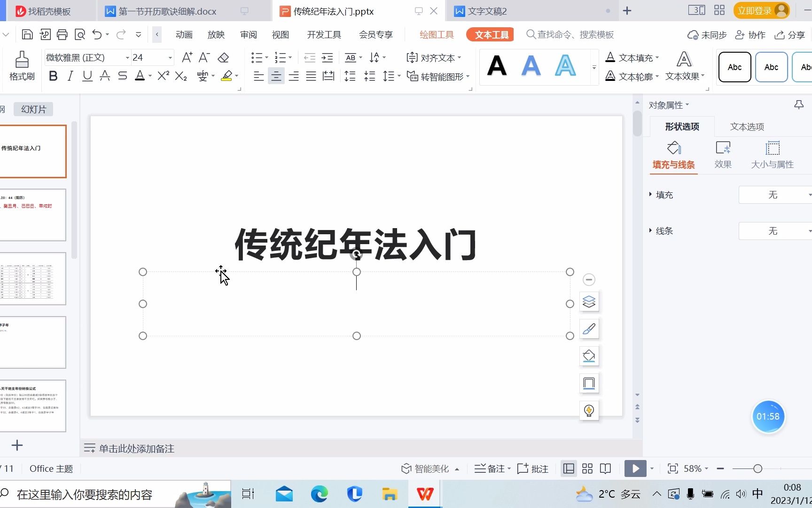Click the Clear Formatting eraser icon

coord(223,57)
